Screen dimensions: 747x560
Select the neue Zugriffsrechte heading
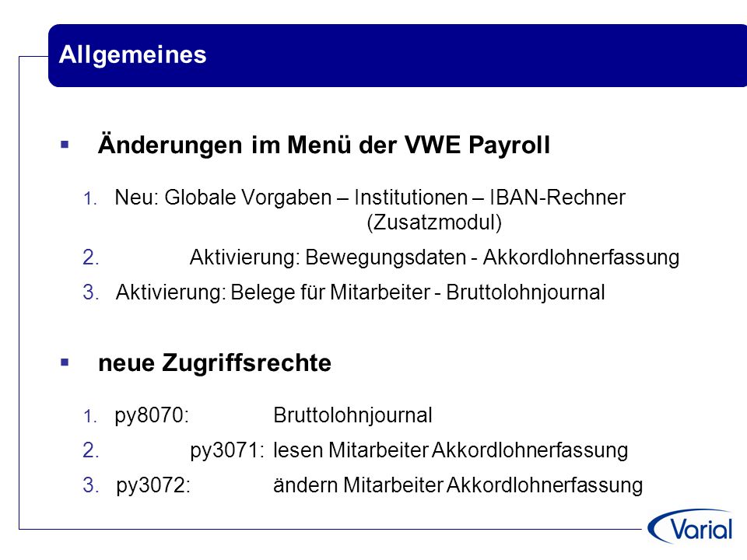point(215,363)
